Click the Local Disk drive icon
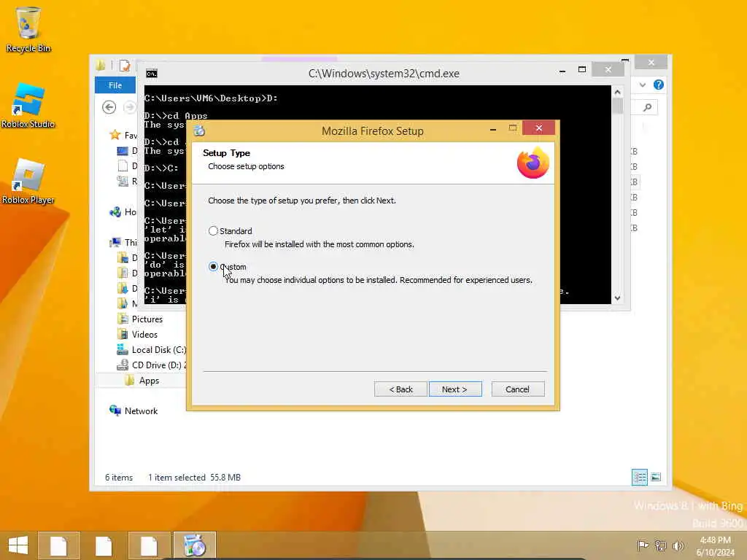 123,349
